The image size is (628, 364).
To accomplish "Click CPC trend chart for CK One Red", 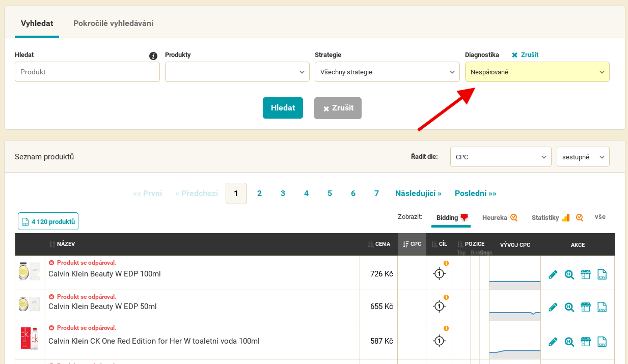I will pyautogui.click(x=515, y=341).
